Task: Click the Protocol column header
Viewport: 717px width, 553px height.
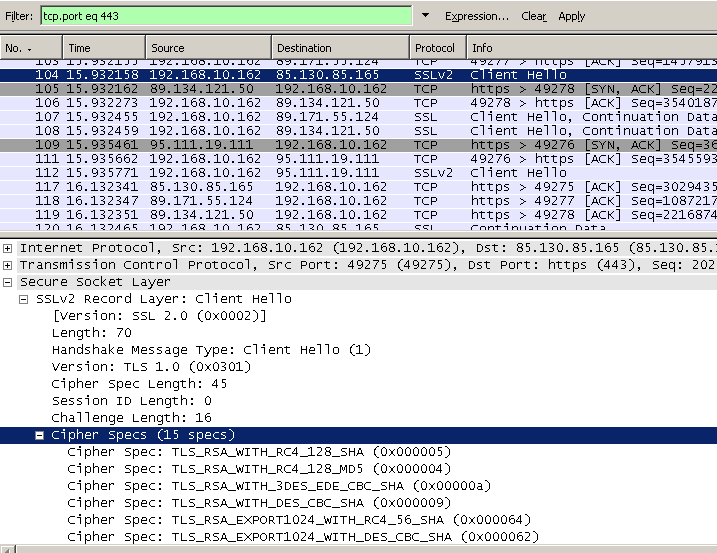Action: [437, 48]
